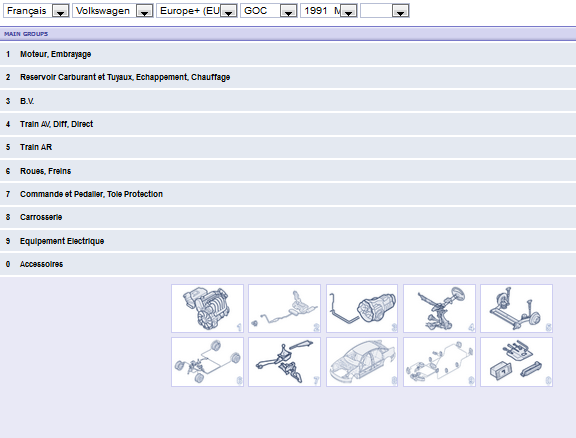Viewport: 576px width, 438px height.
Task: Open the electrical equipment thumbnail numbered 9
Action: coord(439,362)
